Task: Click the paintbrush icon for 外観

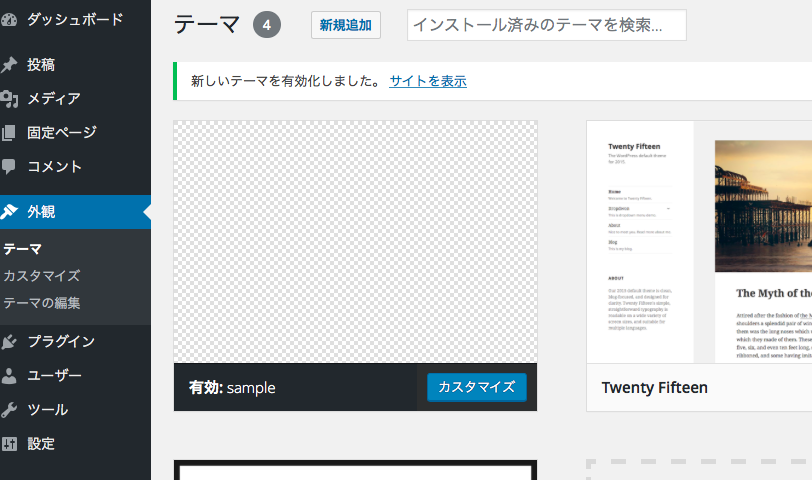Action: (x=9, y=212)
